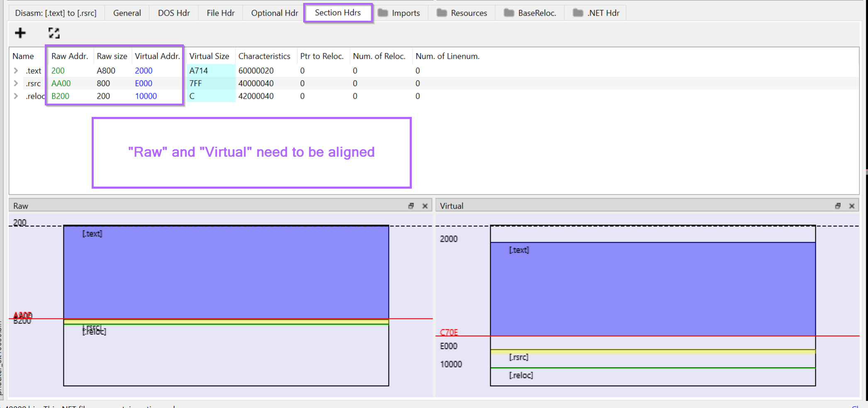Click [.text] block in Raw diagram
868x408 pixels.
click(226, 272)
